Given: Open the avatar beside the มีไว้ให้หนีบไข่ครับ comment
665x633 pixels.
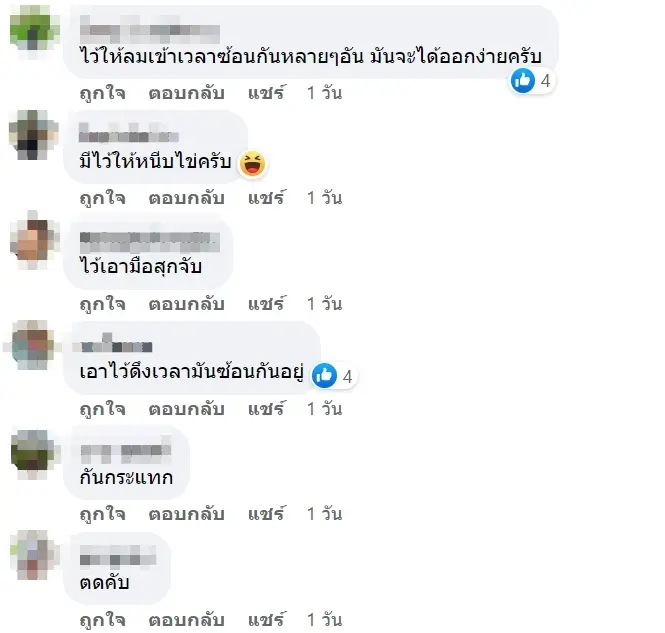Looking at the screenshot, I should coord(34,134).
